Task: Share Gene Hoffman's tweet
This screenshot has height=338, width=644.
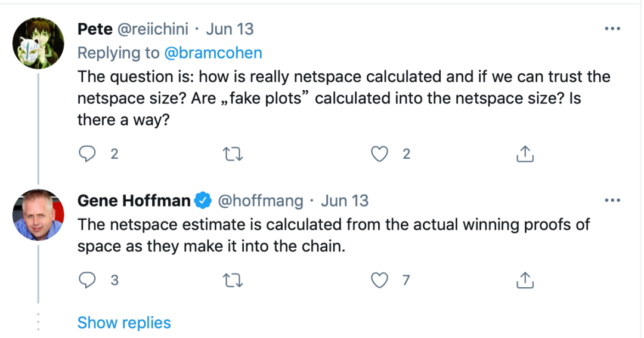Action: tap(525, 280)
